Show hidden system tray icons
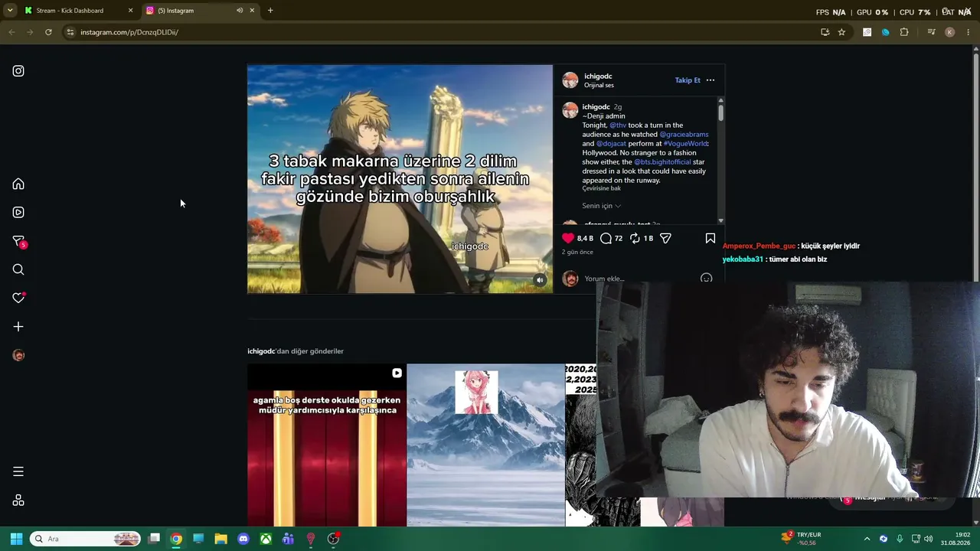Image resolution: width=980 pixels, height=551 pixels. point(867,539)
